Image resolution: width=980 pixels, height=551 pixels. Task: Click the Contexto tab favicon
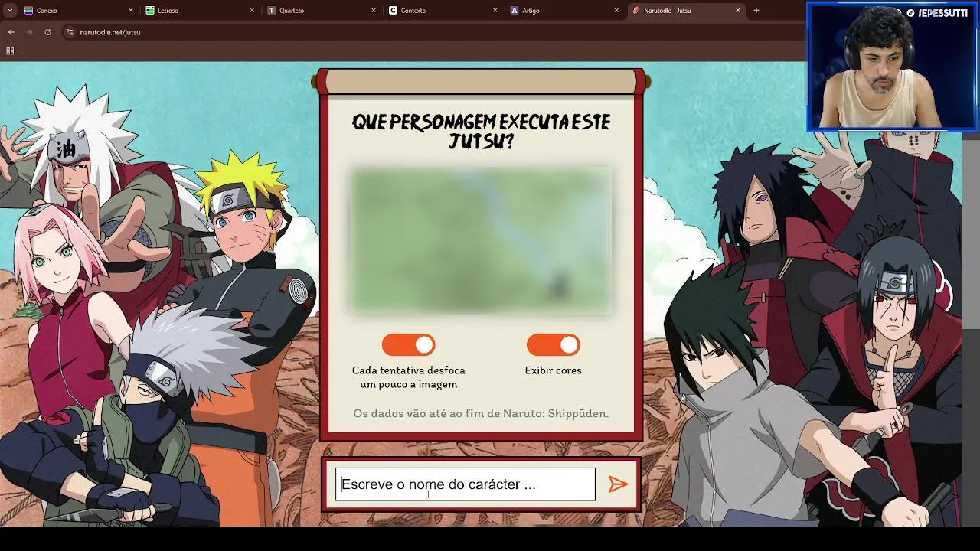click(x=394, y=11)
